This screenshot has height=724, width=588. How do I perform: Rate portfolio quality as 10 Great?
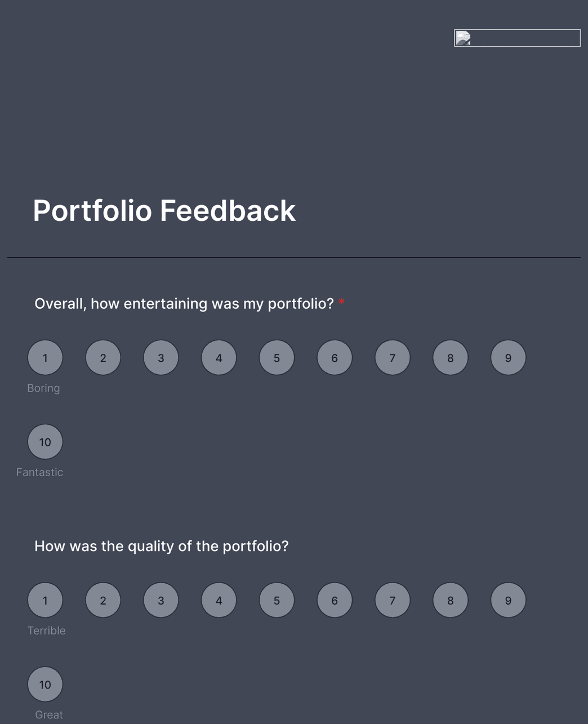(45, 684)
